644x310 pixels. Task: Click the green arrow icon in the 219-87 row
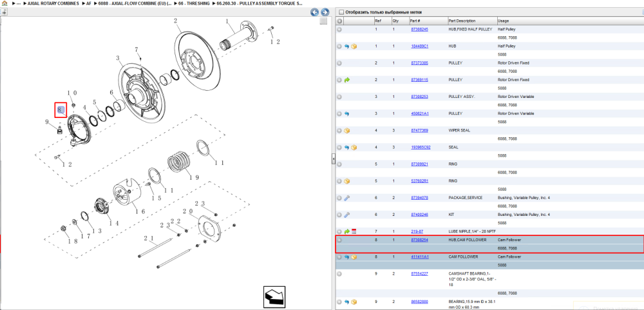coord(346,232)
